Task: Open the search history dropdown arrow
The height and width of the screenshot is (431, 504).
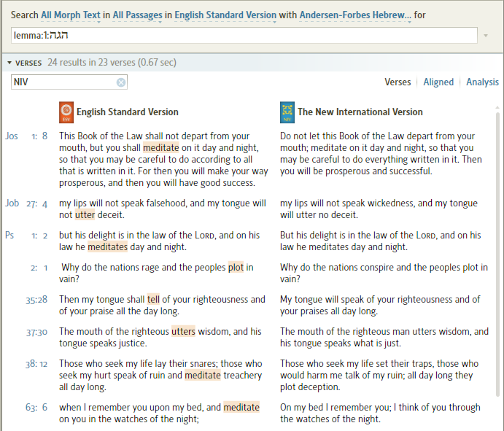Action: point(486,35)
